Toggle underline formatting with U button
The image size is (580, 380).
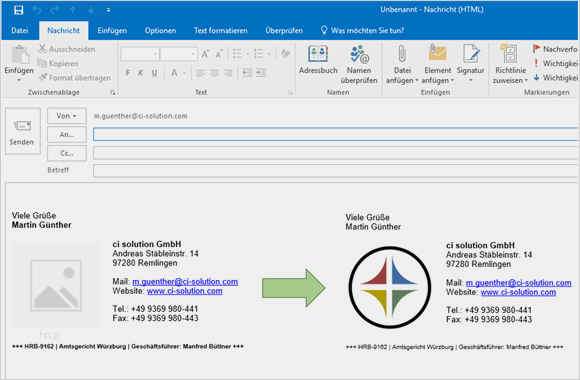(154, 73)
